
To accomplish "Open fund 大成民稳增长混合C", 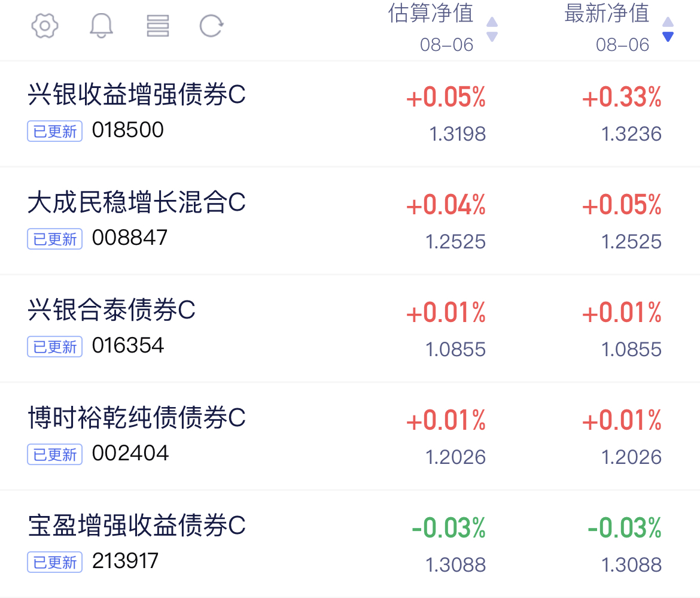I will [350, 221].
